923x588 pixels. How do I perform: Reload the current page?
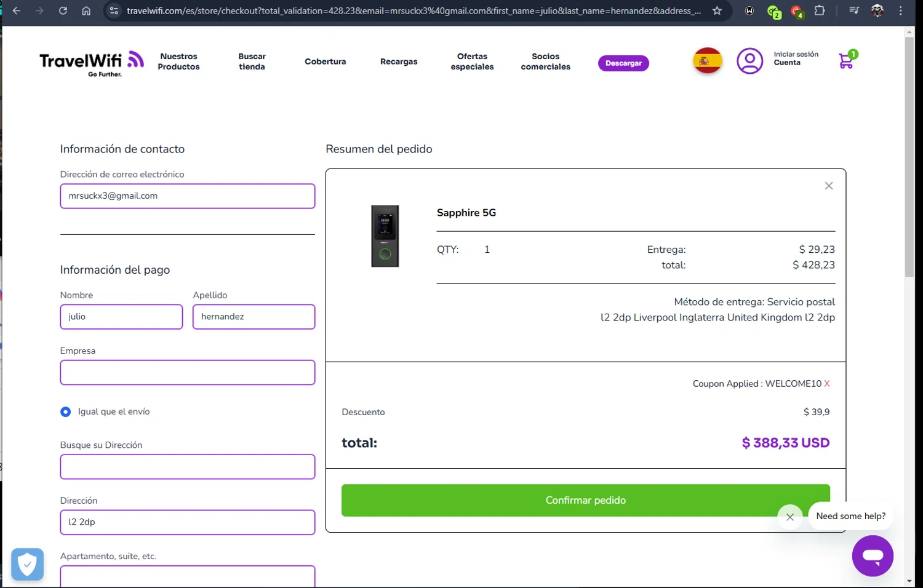click(63, 10)
